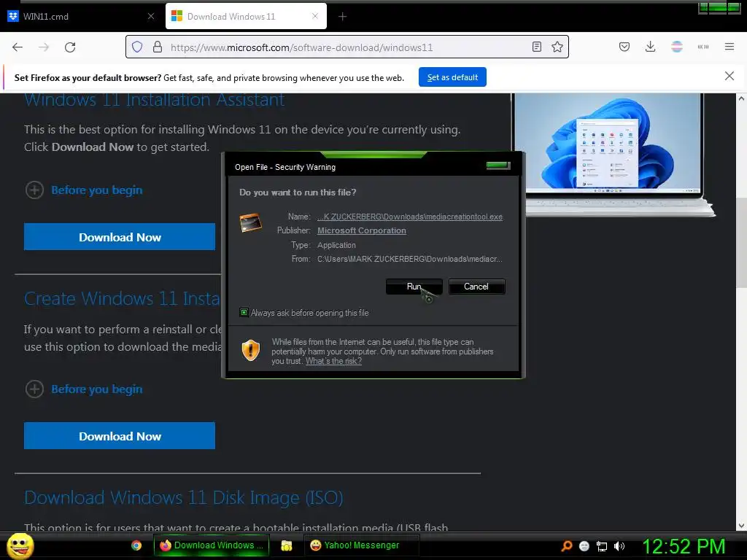Screen dimensions: 747x560
Task: Click the address bar URL field
Action: coord(348,47)
